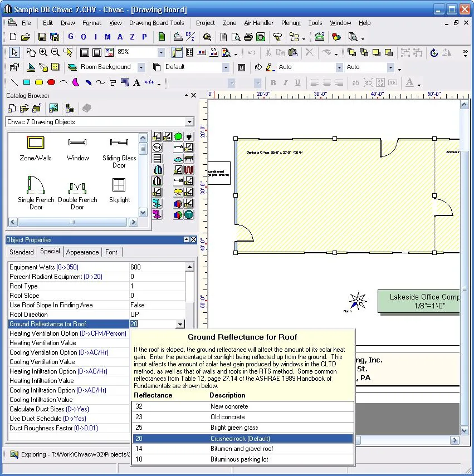Switch to the Font properties tab
The image size is (474, 476).
(111, 252)
